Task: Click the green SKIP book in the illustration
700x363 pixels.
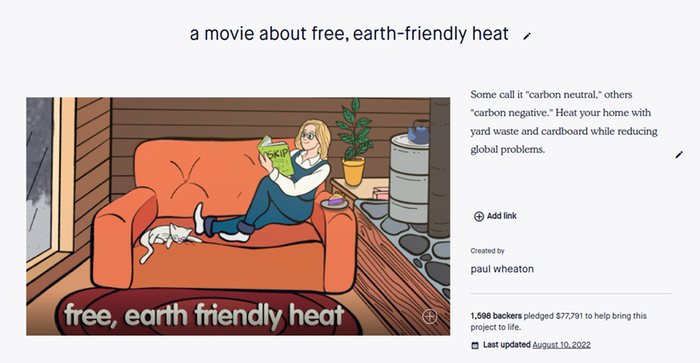Action: point(275,155)
